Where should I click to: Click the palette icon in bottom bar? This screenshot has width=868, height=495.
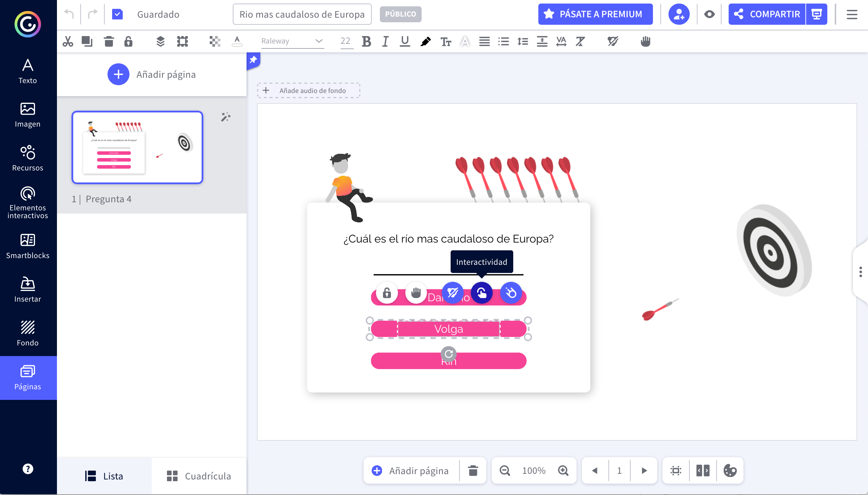730,471
